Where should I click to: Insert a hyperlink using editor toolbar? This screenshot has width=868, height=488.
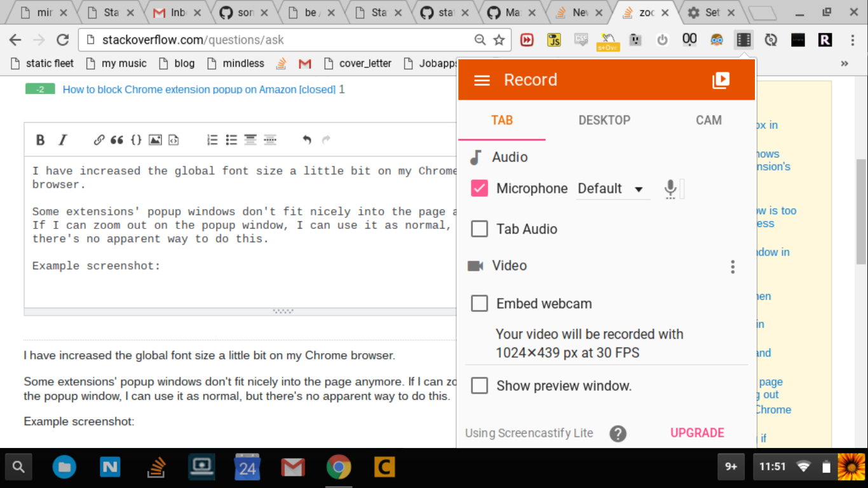[98, 140]
